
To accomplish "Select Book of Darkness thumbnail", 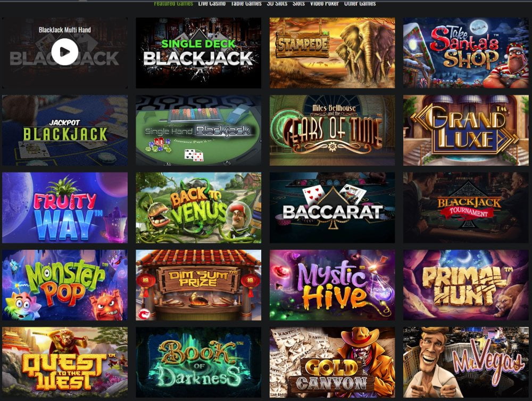I will tap(198, 363).
